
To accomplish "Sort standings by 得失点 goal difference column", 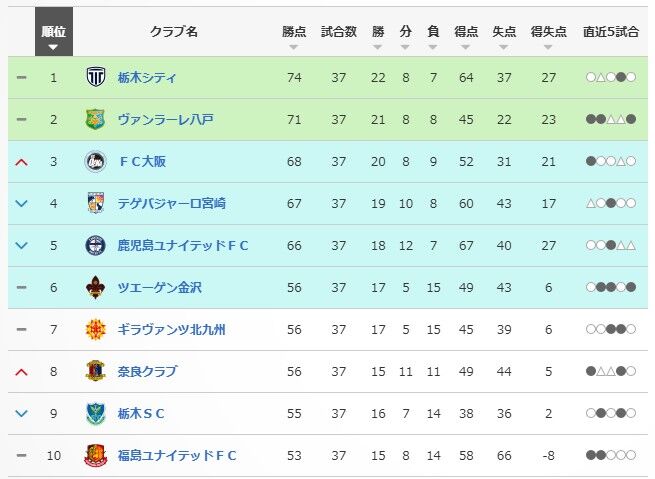I will (548, 37).
